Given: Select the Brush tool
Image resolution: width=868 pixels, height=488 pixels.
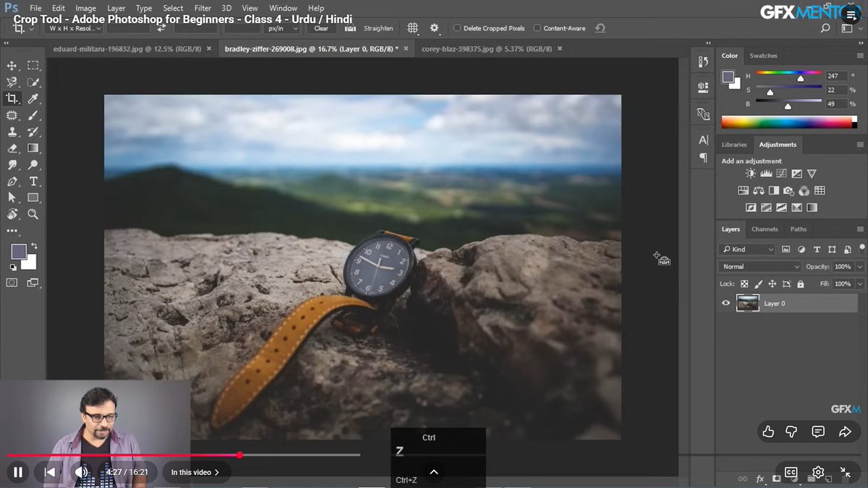Looking at the screenshot, I should tap(33, 116).
